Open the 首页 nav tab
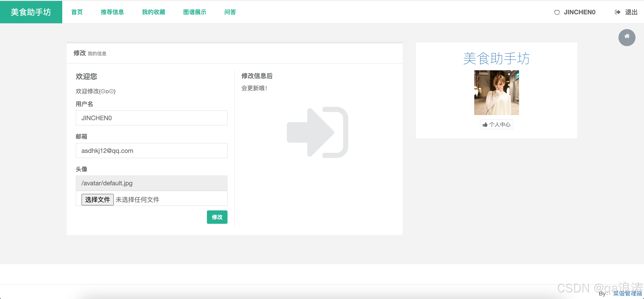The width and height of the screenshot is (644, 299). pos(77,12)
